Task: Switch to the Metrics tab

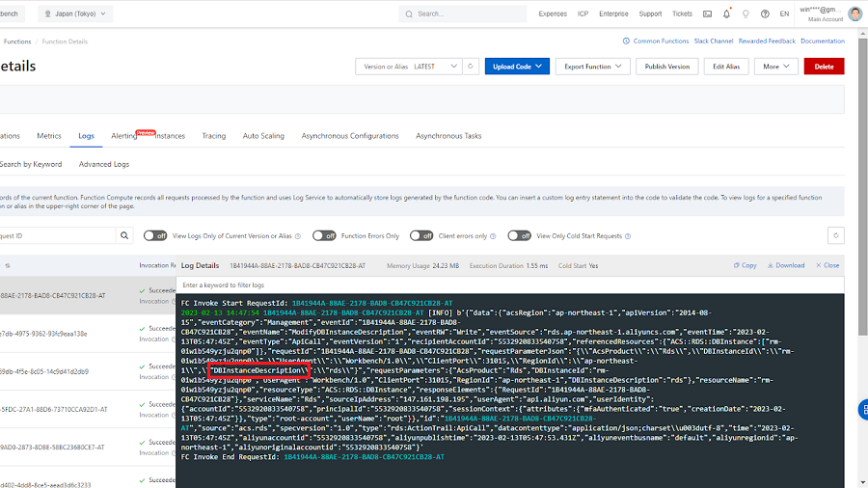Action: pos(49,136)
